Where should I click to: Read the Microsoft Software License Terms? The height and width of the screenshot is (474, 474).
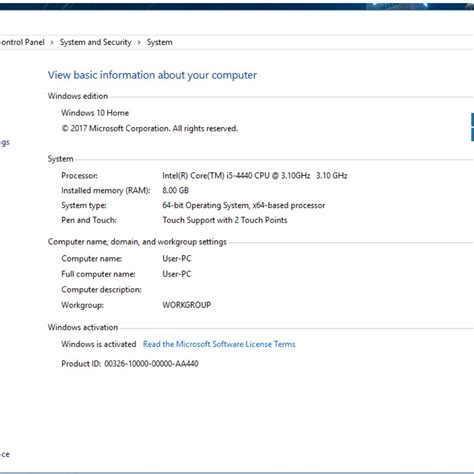(x=219, y=344)
